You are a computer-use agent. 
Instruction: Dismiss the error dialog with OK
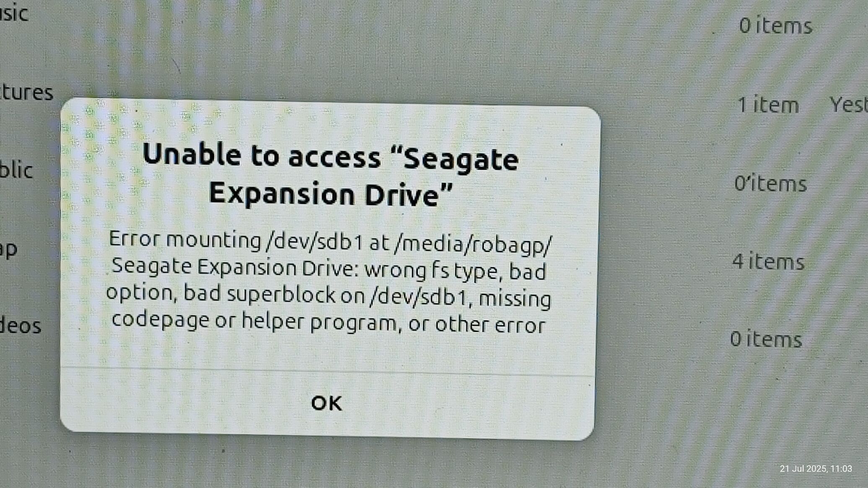coord(326,403)
